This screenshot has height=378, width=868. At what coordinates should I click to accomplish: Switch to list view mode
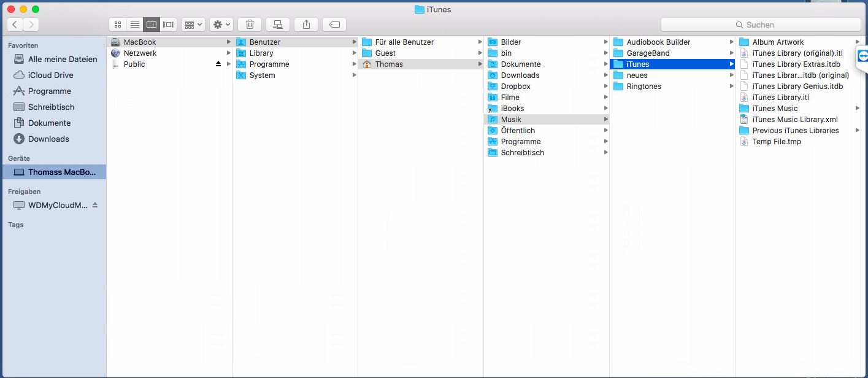click(135, 25)
